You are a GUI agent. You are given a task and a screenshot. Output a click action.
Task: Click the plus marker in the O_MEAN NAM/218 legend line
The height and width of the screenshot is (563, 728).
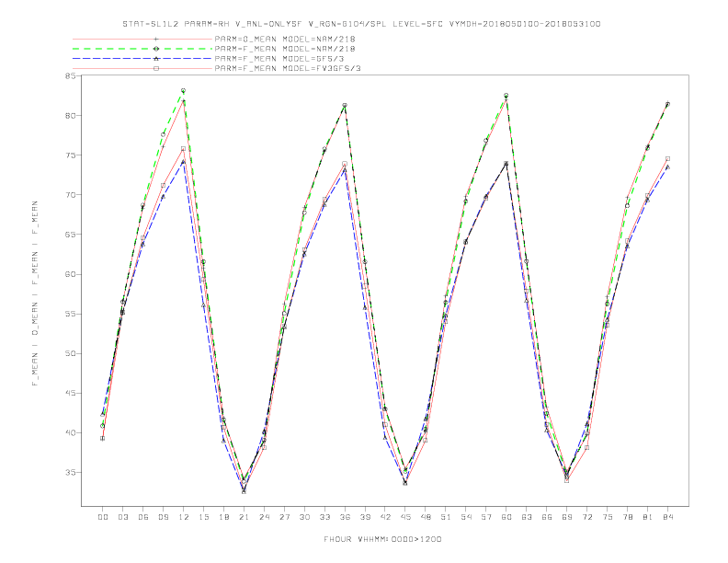click(156, 39)
